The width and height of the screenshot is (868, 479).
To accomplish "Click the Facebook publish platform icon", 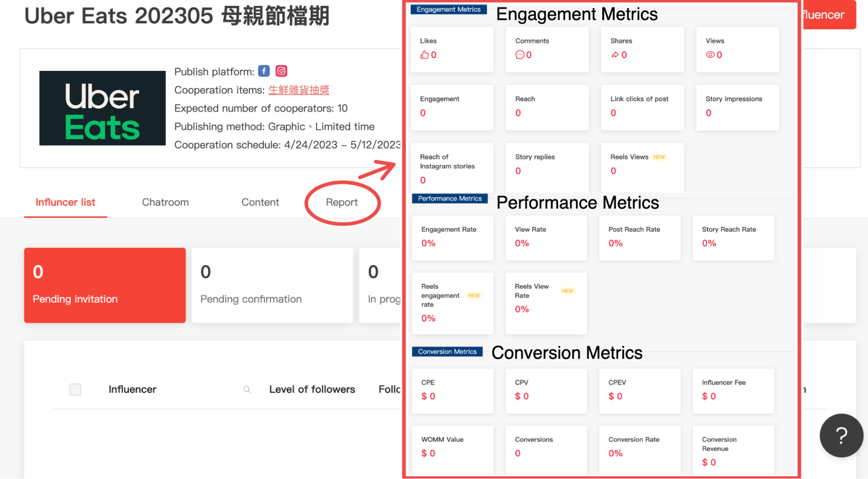I will coord(264,71).
